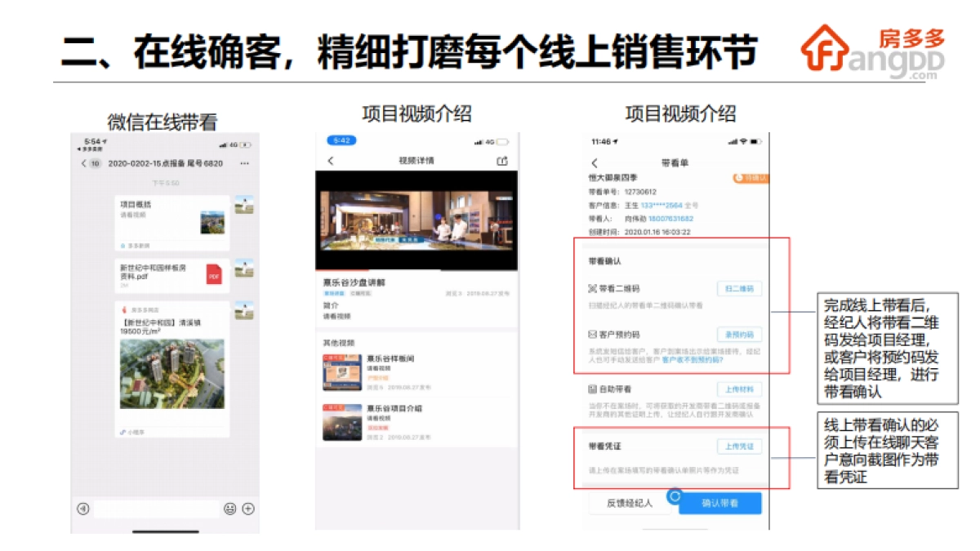Tap the 录预约码 button

click(739, 335)
